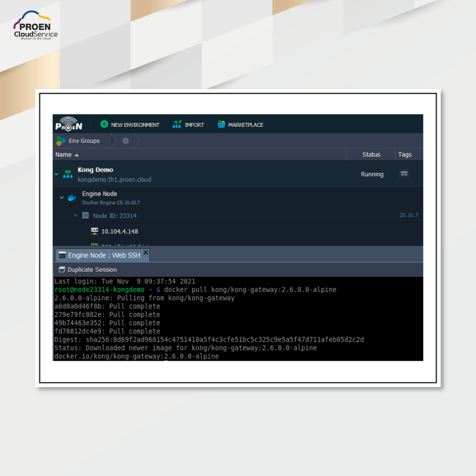Open New Environment dialog
The height and width of the screenshot is (476, 476).
(x=130, y=125)
